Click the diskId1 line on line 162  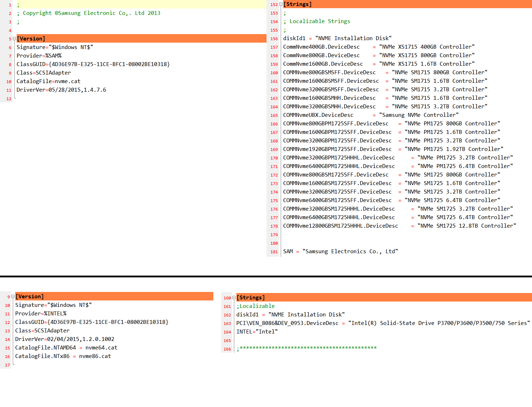pyautogui.click(x=291, y=315)
